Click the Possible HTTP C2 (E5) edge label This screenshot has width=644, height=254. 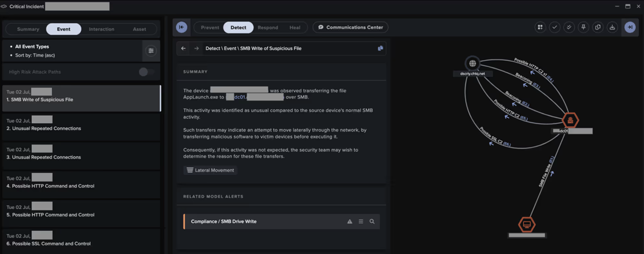[511, 110]
